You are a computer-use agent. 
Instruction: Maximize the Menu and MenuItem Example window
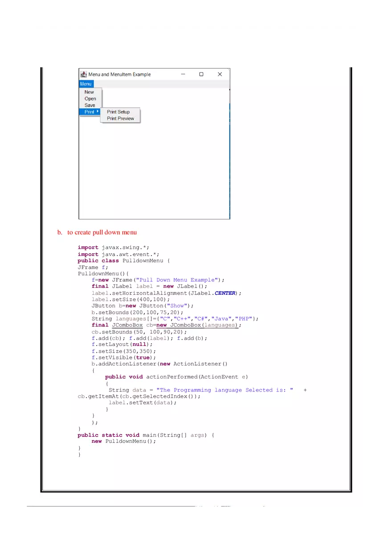[201, 74]
